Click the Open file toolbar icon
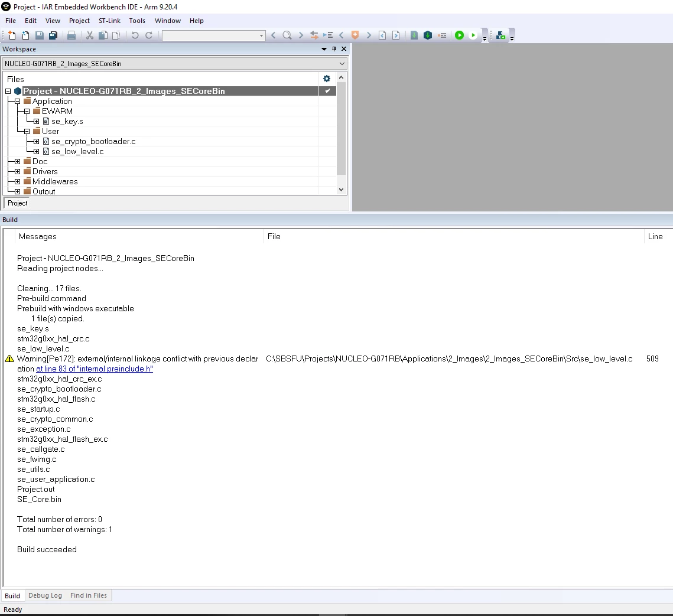This screenshot has height=616, width=673. [x=26, y=35]
